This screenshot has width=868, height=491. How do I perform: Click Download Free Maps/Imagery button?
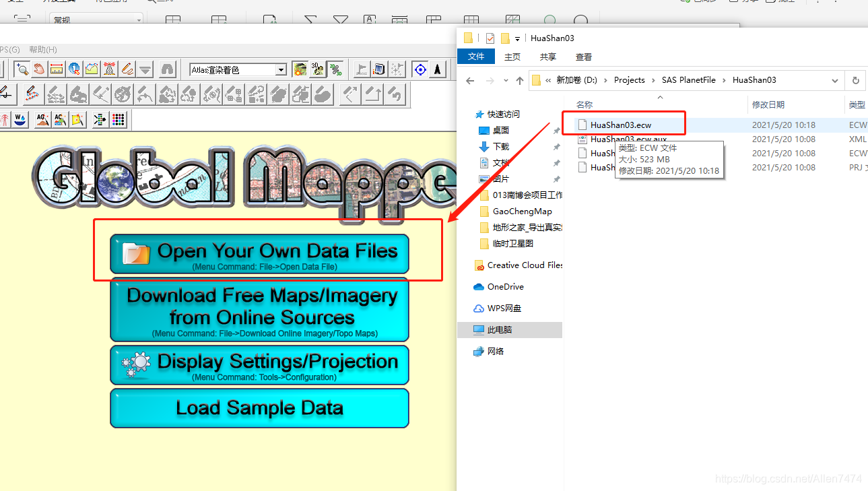coord(259,309)
